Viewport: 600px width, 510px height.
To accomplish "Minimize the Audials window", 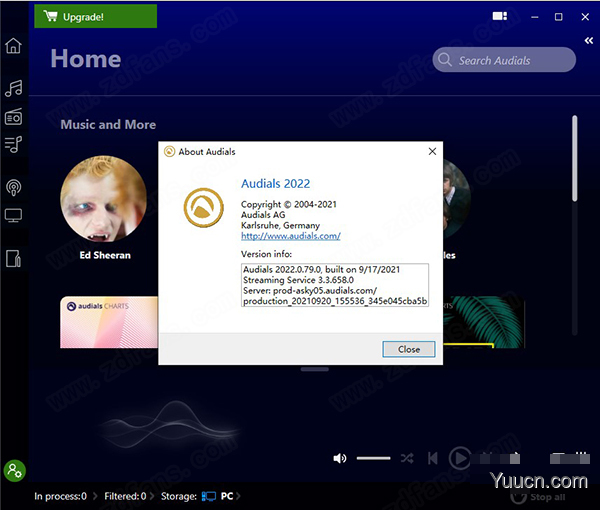I will [535, 17].
